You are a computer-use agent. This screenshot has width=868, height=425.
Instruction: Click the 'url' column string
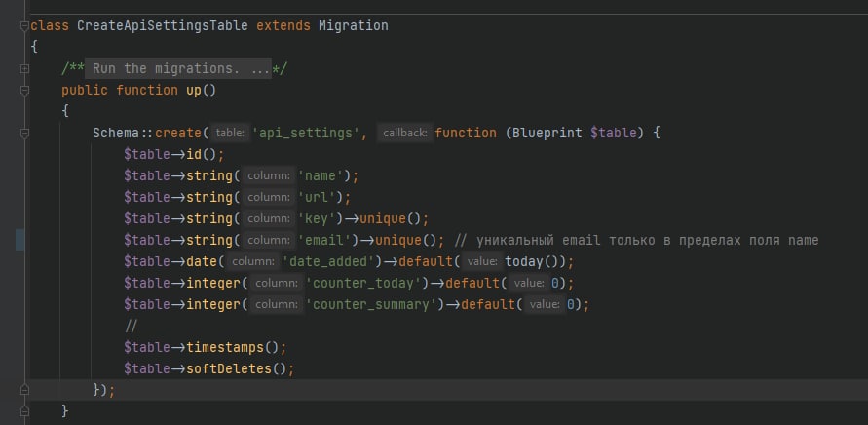click(x=318, y=197)
